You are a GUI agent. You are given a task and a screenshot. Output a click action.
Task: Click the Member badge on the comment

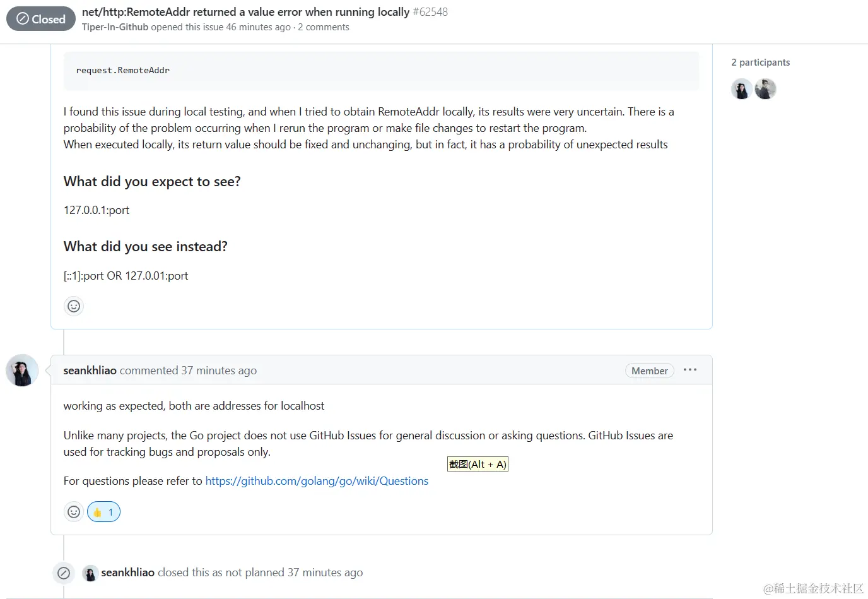tap(649, 371)
